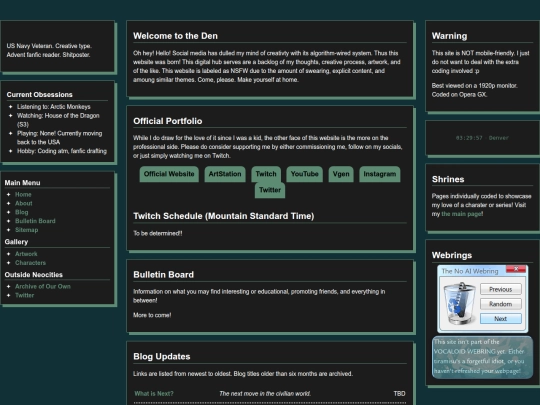Click the recycle bin webring icon
The height and width of the screenshot is (405, 540).
459,303
